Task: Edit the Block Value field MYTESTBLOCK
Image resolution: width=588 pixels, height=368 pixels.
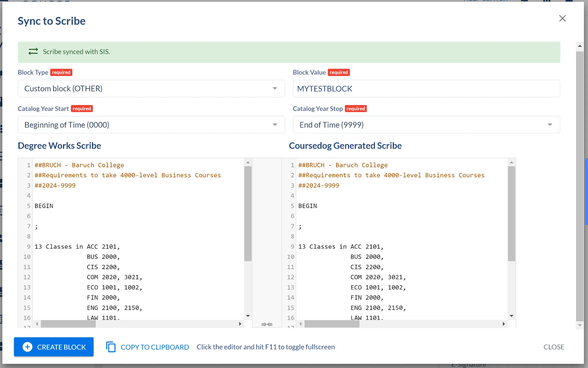Action: (x=426, y=89)
